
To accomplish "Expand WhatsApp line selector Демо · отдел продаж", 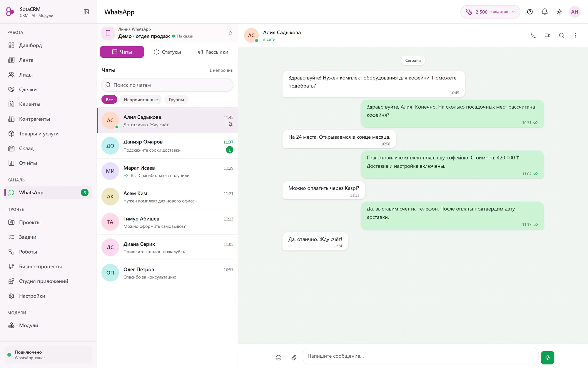I will 168,33.
